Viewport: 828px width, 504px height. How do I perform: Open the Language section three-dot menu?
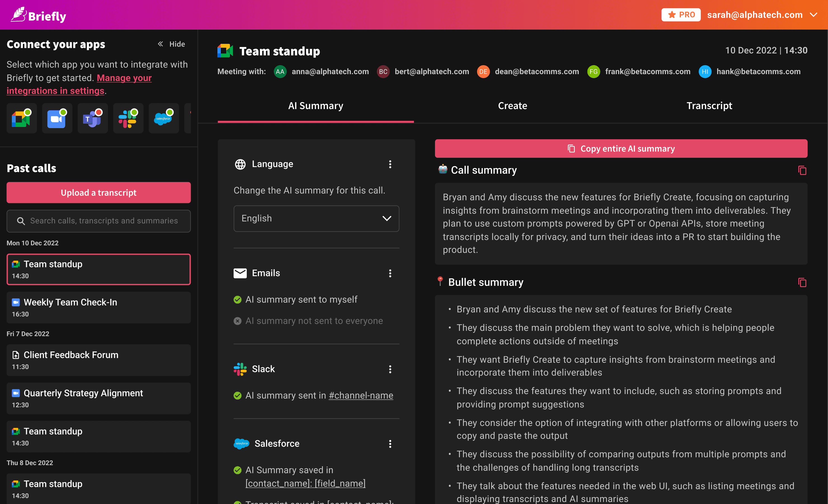tap(390, 164)
